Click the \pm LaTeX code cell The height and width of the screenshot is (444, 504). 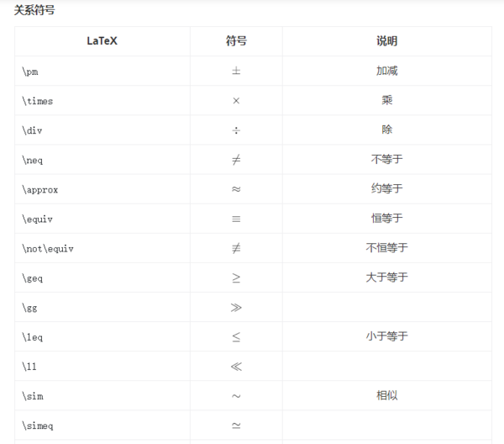[30, 71]
